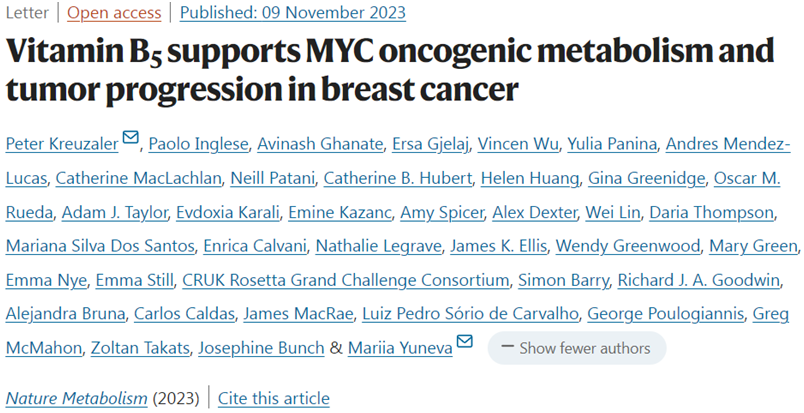This screenshot has height=413, width=804.
Task: Open the Open access link
Action: (x=112, y=14)
